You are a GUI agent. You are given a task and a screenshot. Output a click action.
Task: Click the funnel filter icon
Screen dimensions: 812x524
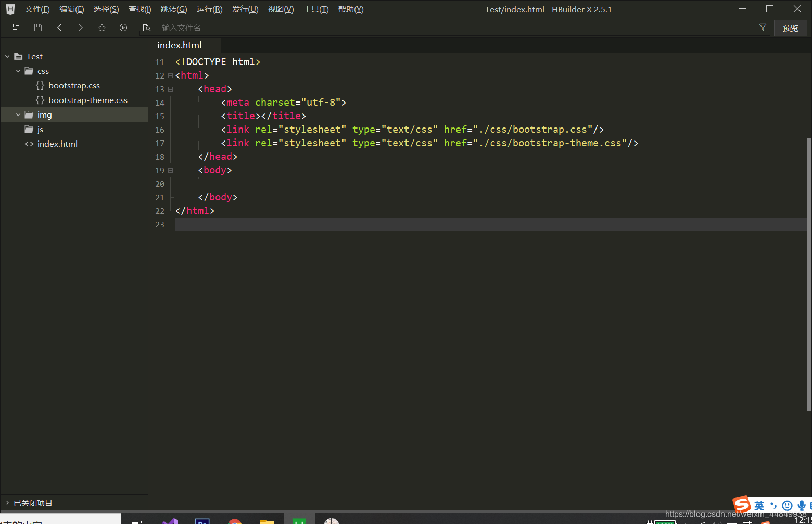[x=763, y=28]
